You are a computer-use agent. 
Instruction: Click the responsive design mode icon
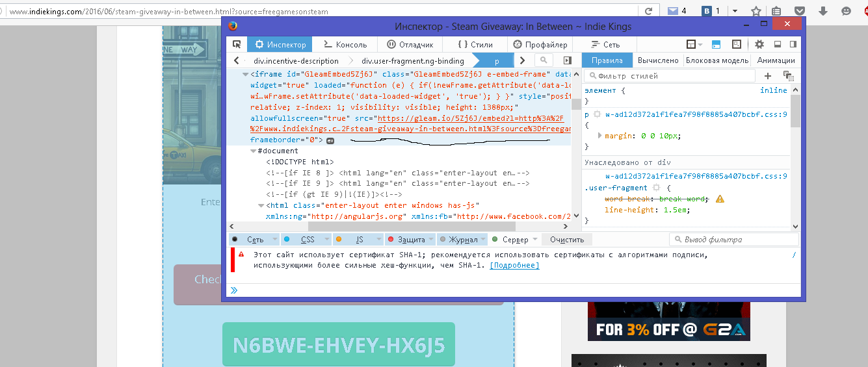click(737, 45)
